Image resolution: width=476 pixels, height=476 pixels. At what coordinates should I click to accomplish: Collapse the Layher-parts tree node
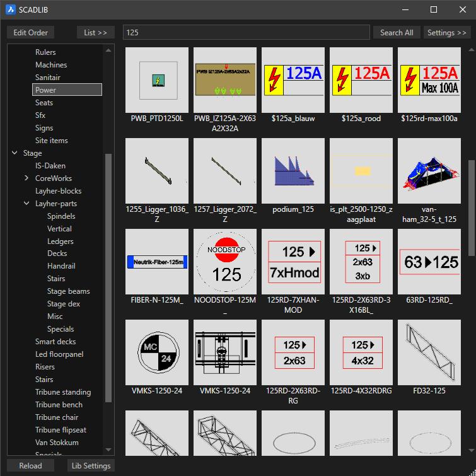[27, 204]
